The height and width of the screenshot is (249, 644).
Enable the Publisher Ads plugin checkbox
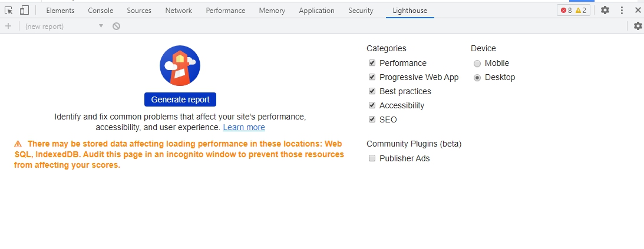click(x=372, y=158)
